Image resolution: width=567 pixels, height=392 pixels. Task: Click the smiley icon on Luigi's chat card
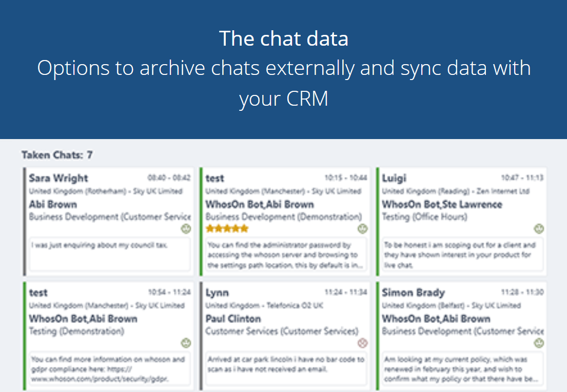(x=539, y=229)
